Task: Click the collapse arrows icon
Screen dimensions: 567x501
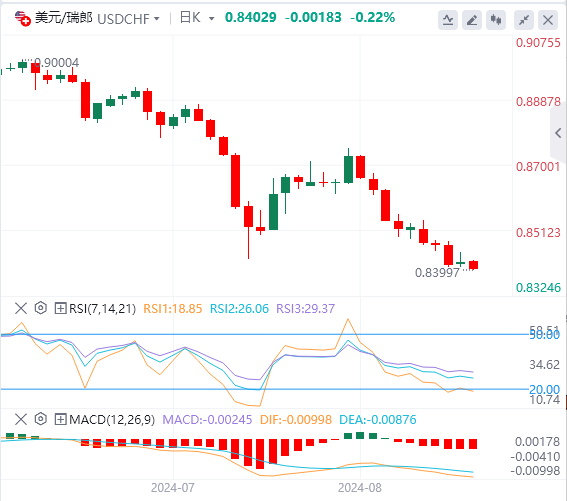Action: [524, 20]
